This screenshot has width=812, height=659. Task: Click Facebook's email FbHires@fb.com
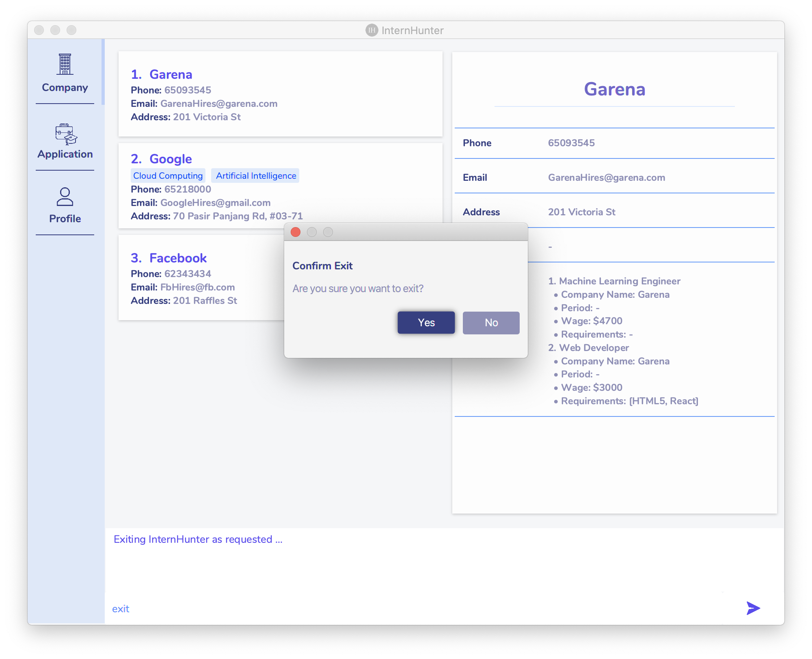click(197, 287)
